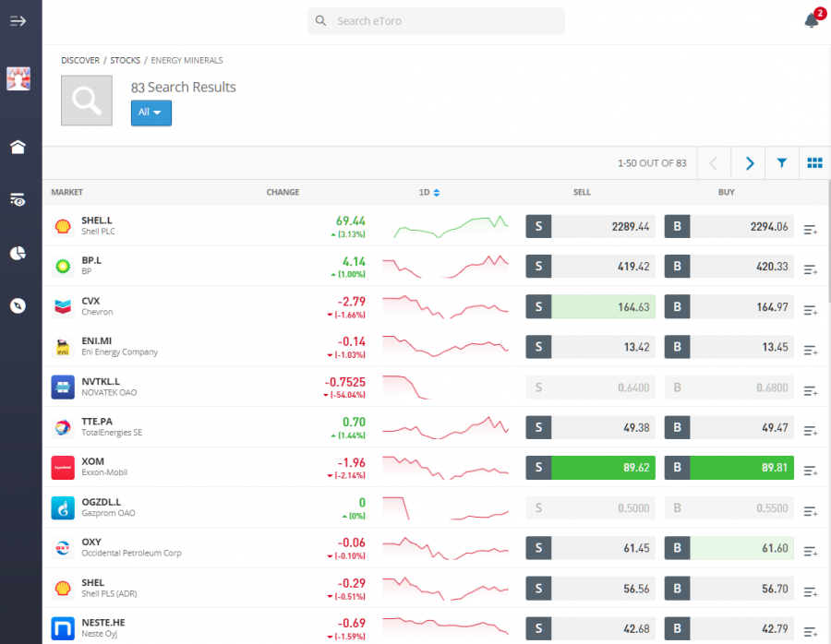The width and height of the screenshot is (831, 644).
Task: Add OGZDL.L to watchlist icon
Action: point(811,511)
